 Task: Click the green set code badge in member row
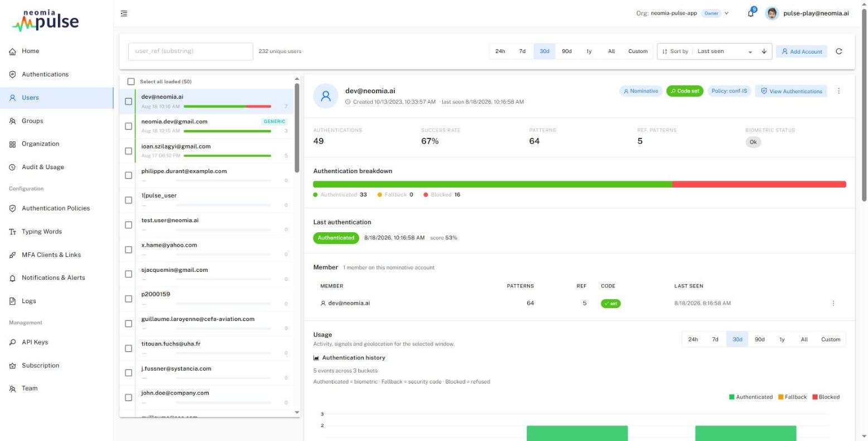click(x=610, y=303)
